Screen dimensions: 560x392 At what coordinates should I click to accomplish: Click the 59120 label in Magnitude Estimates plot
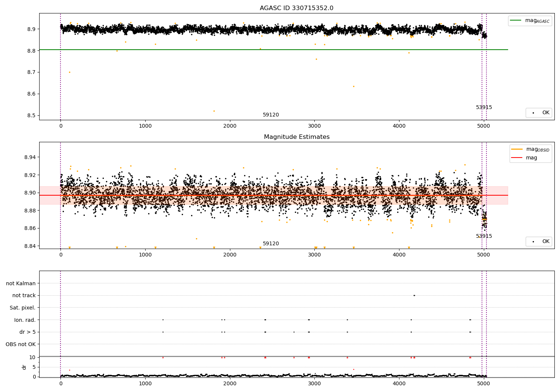[x=271, y=244]
